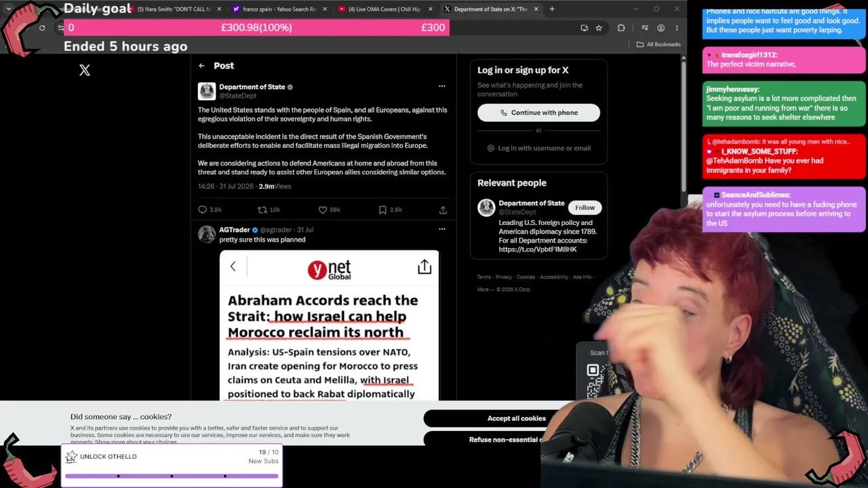Click SeanceAndSublimes's chat message
868x488 pixels.
tap(784, 209)
